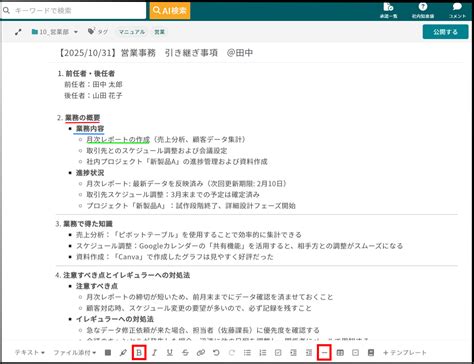Click the book icon before テンプレート
Image resolution: width=474 pixels, height=364 pixels.
coord(371,352)
